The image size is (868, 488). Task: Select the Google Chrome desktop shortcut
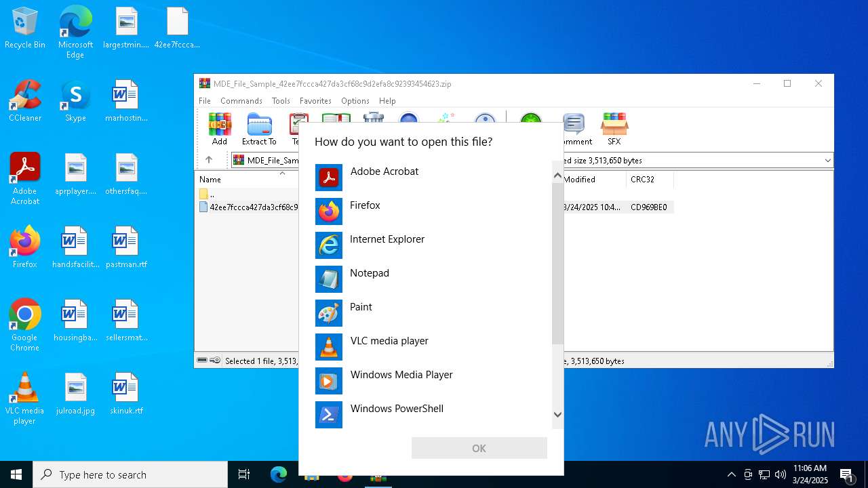pos(25,325)
